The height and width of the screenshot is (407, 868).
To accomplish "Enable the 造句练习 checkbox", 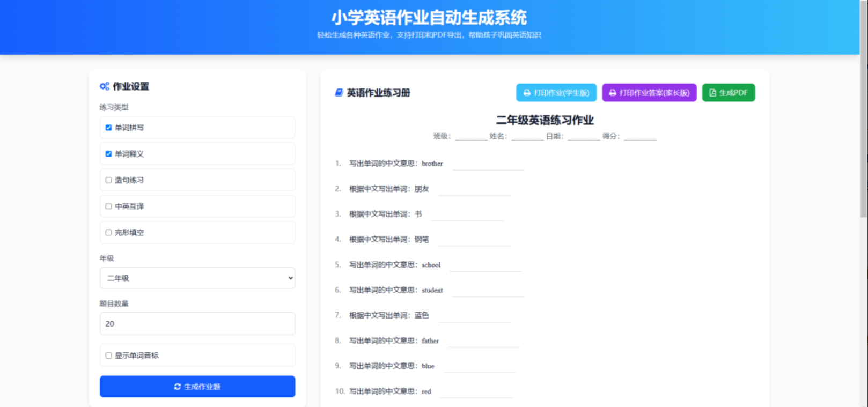I will 108,180.
